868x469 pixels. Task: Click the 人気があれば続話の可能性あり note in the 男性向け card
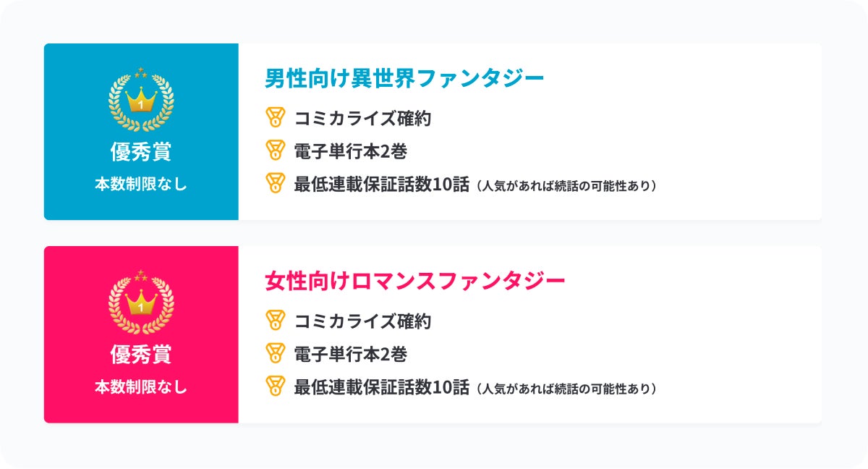click(x=567, y=186)
